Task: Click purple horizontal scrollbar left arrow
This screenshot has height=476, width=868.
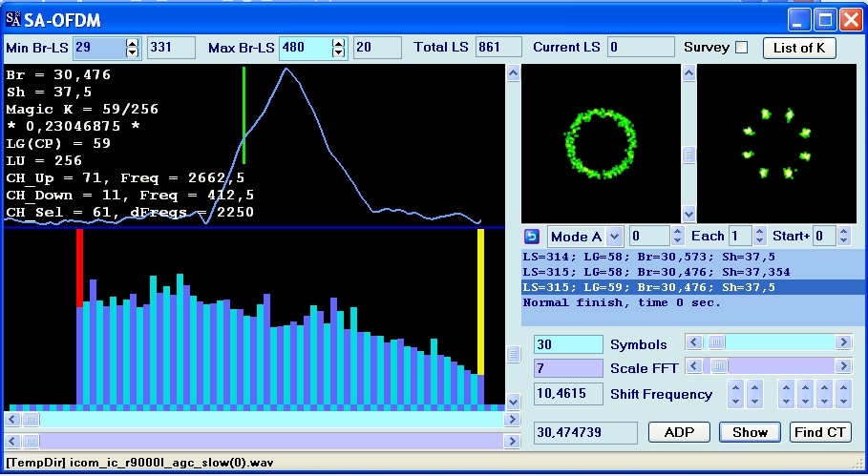Action: tap(12, 441)
